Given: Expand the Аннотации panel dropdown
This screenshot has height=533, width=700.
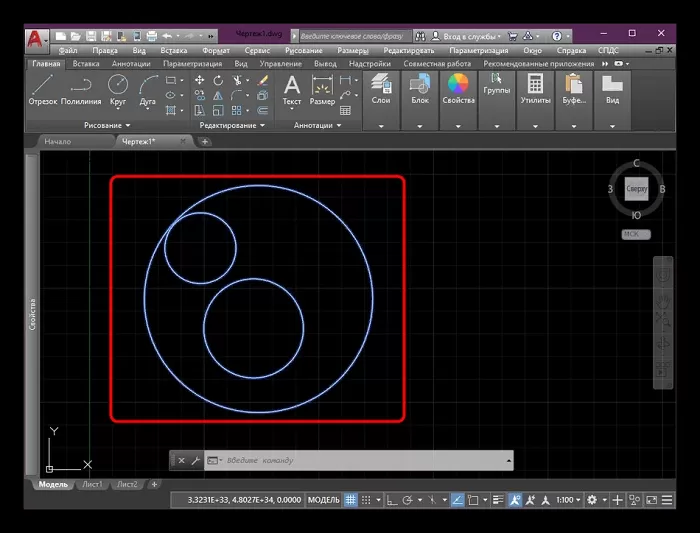Looking at the screenshot, I should [x=339, y=125].
